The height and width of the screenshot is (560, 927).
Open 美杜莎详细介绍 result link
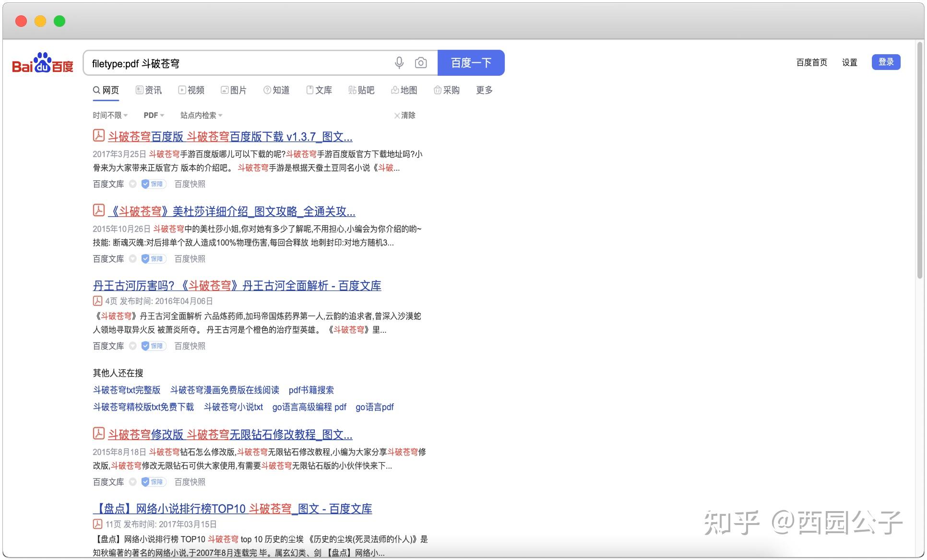232,211
